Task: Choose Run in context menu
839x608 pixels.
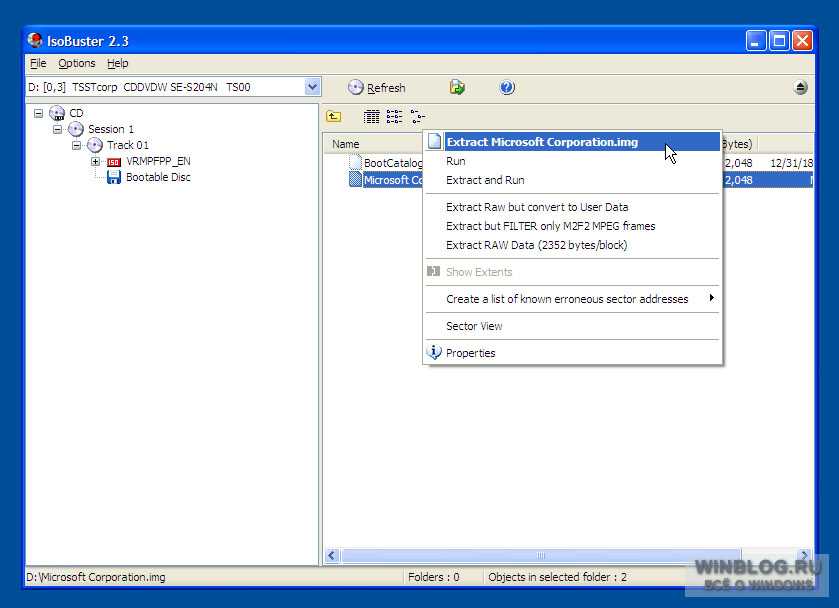Action: click(572, 161)
